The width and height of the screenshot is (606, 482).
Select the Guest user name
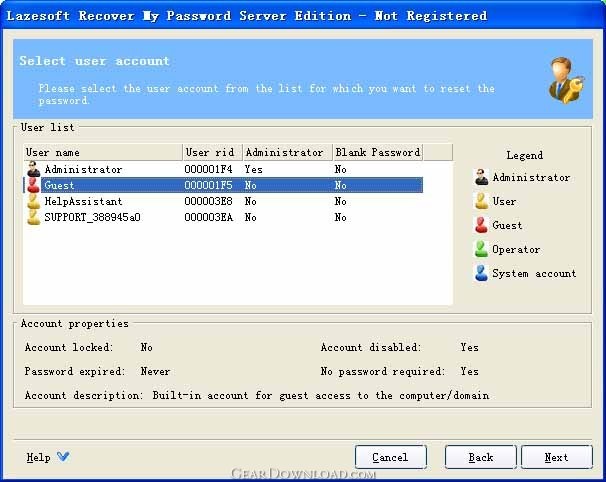pos(59,185)
